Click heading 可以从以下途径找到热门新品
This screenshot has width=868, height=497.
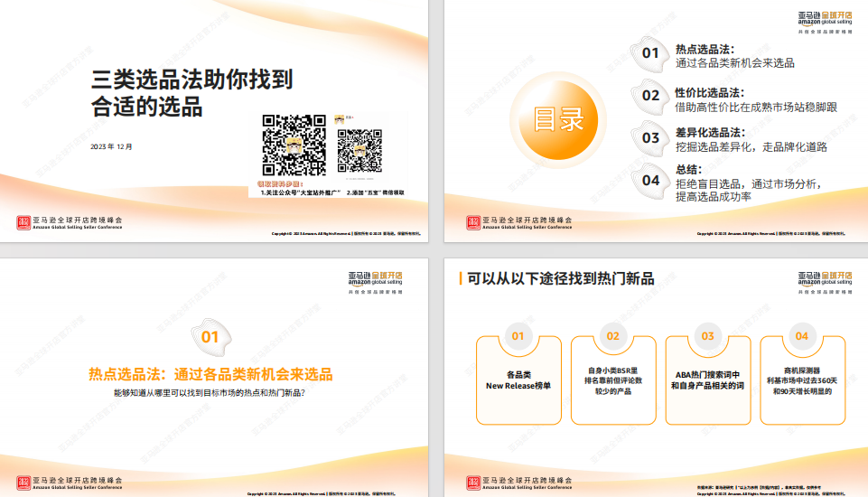(560, 278)
